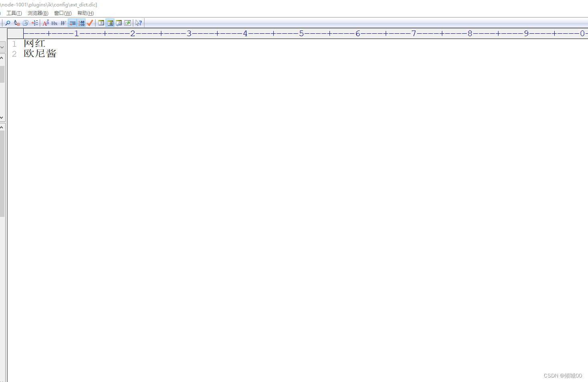
Task: Click the Replace A-to-B toolbar icon
Action: 17,23
